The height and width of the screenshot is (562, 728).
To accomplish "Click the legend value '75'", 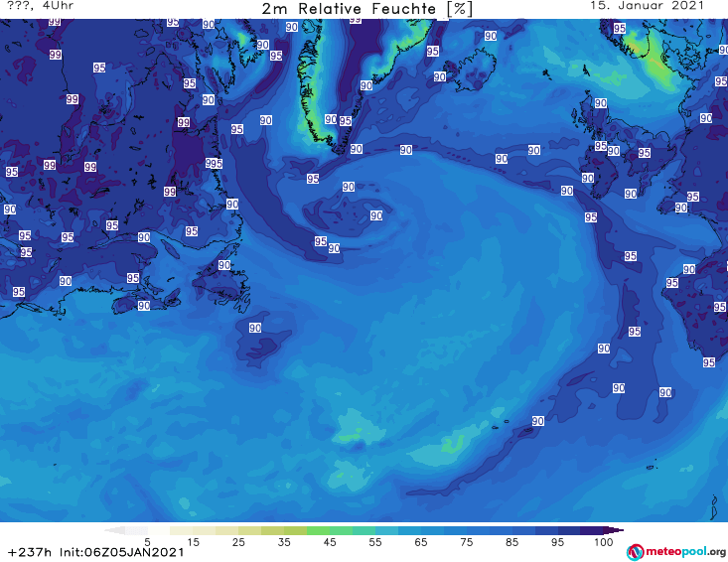I will (x=466, y=541).
